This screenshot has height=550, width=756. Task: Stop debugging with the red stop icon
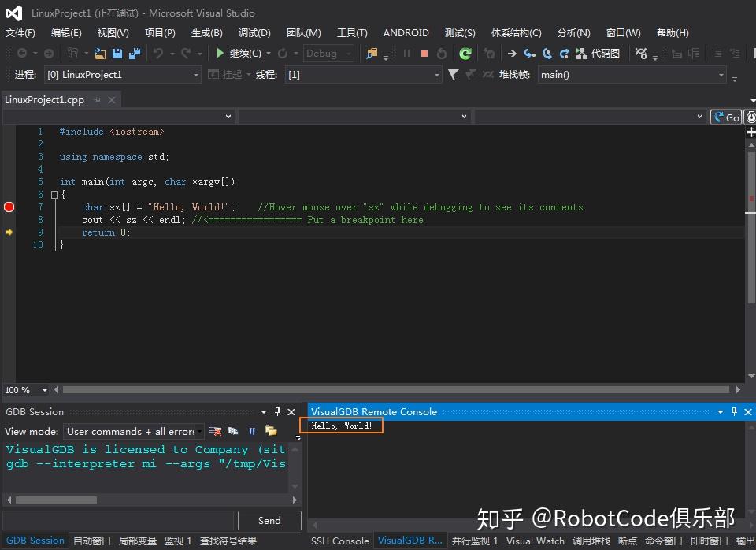point(426,53)
